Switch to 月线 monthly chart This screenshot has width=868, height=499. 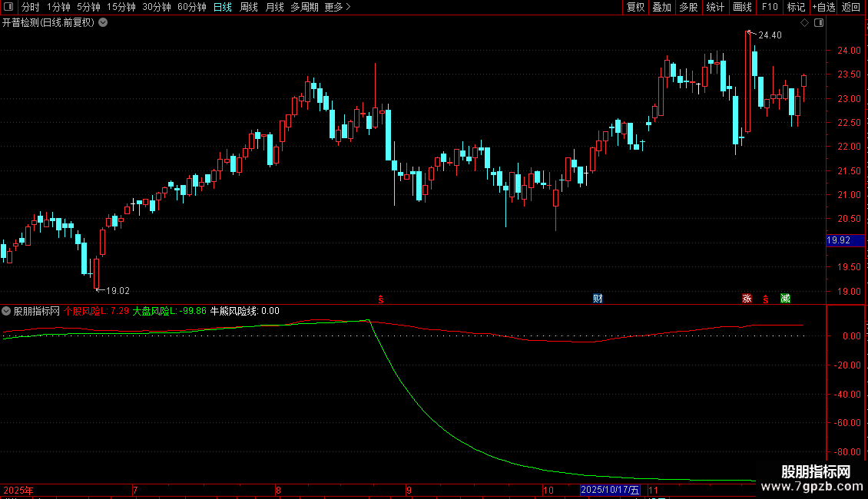click(274, 7)
